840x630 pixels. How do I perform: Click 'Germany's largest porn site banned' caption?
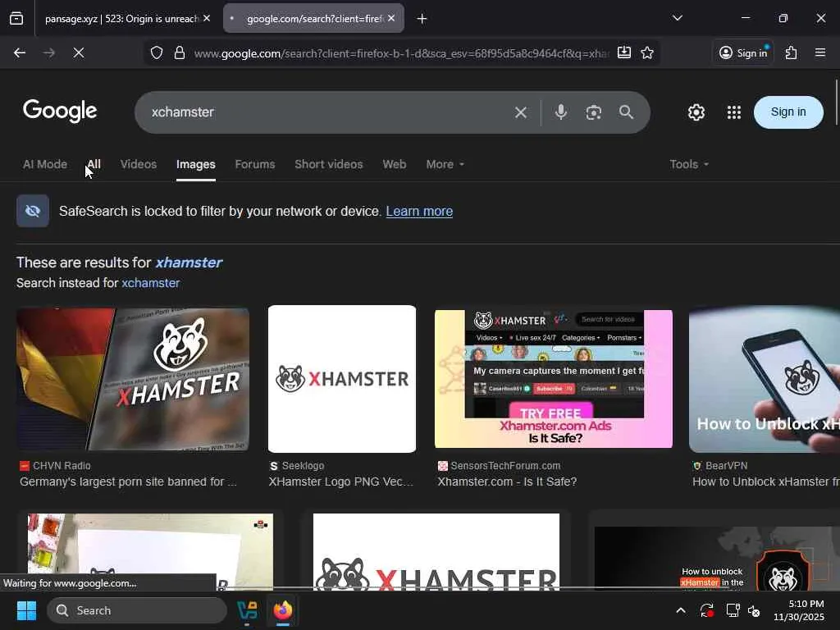coord(128,482)
